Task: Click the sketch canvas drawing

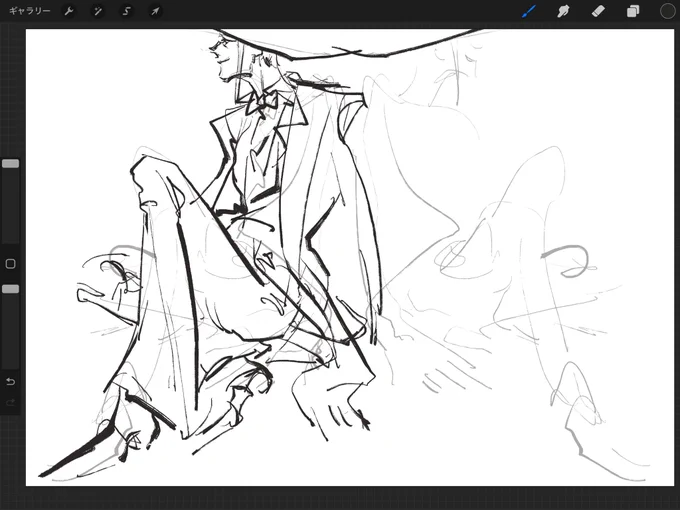Action: point(350,257)
